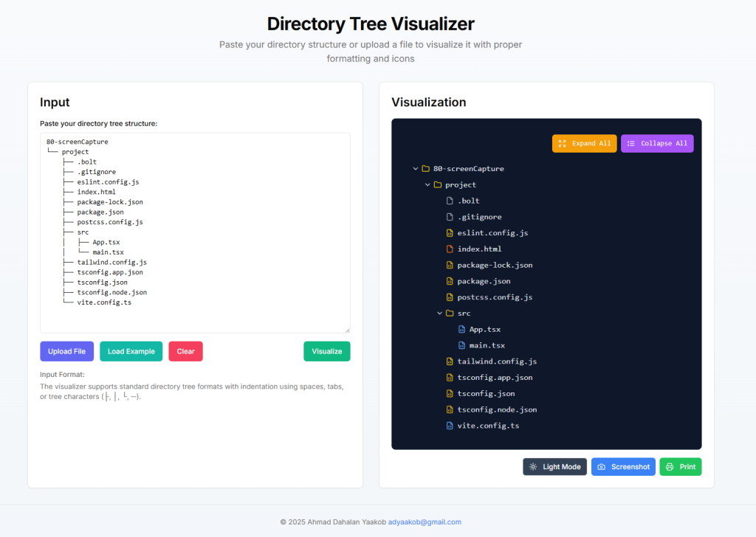Click the vite.config.ts file icon
The width and height of the screenshot is (756, 537).
click(450, 426)
